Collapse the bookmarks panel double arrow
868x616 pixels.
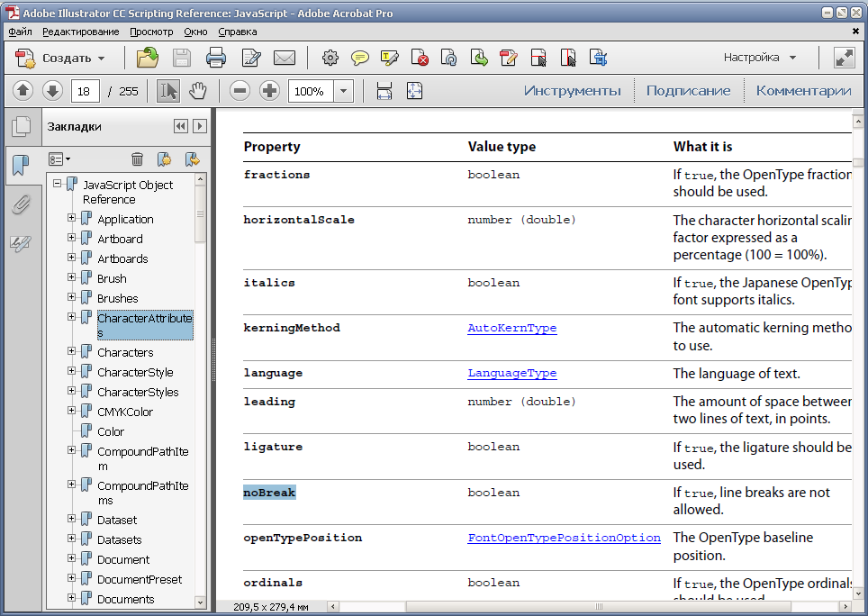tap(180, 126)
